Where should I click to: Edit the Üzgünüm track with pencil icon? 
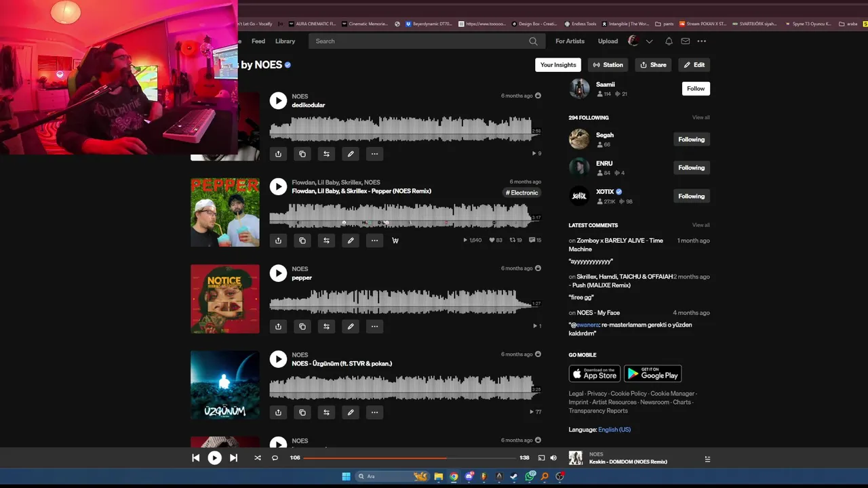point(351,412)
